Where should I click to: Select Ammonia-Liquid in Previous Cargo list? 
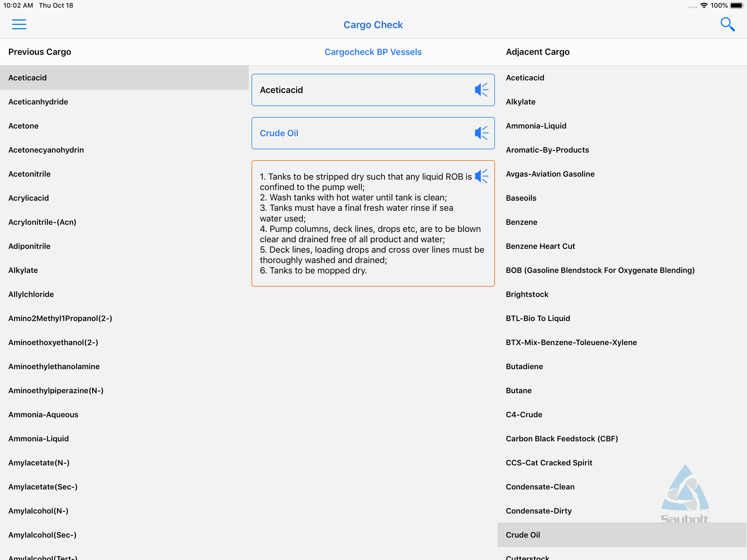click(124, 438)
